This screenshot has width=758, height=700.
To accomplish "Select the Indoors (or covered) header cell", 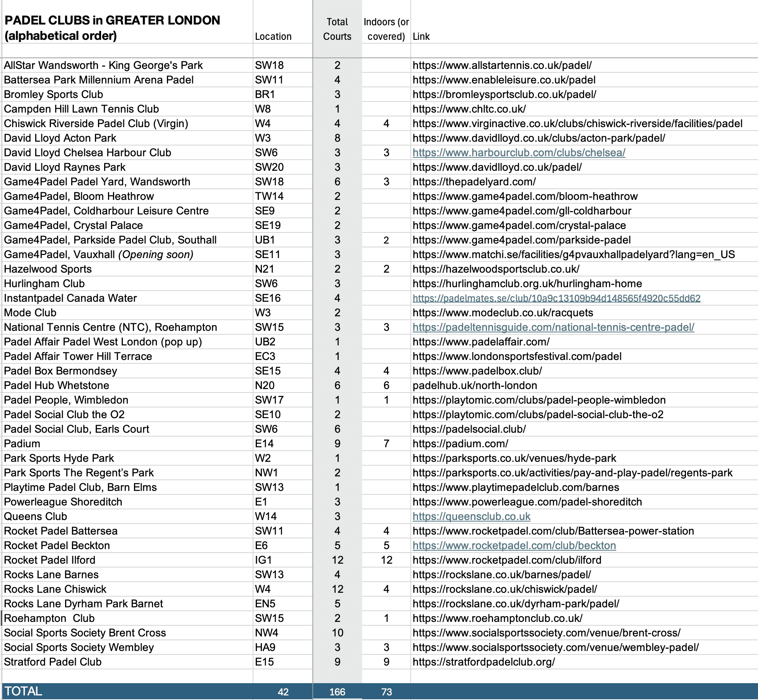I will [x=386, y=29].
